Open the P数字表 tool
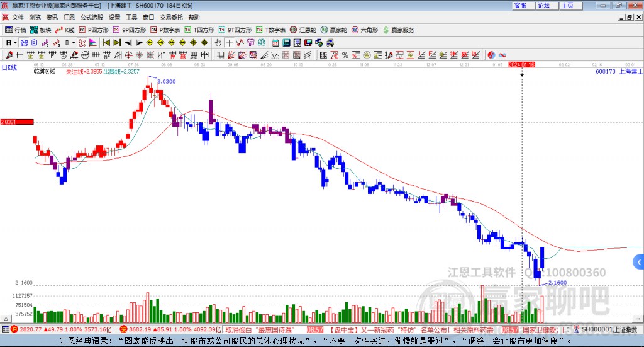Screen dimensions: 644x347 click(x=165, y=30)
